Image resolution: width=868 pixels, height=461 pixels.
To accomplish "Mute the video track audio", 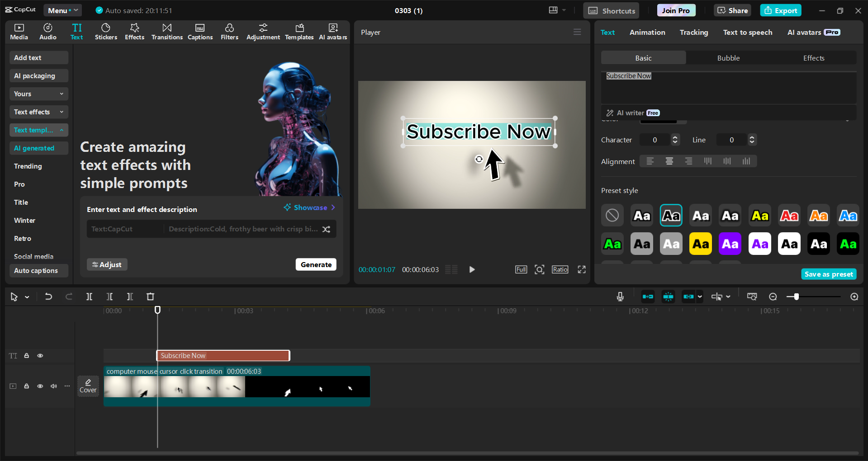I will tap(53, 386).
